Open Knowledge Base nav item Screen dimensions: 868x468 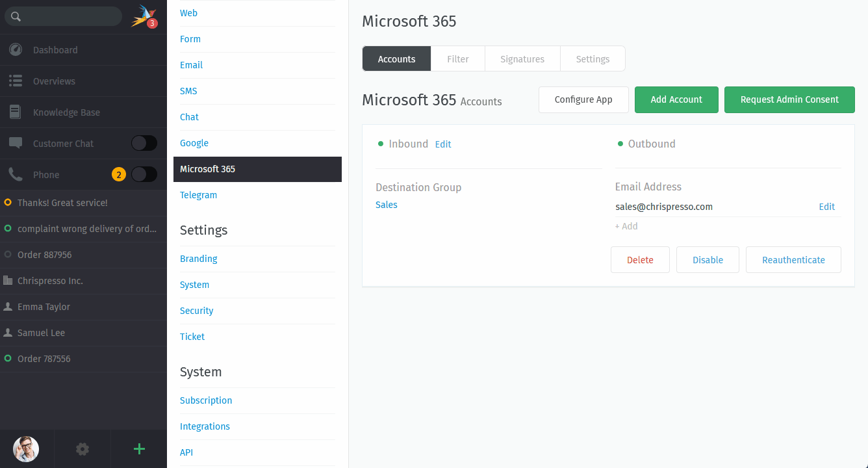click(x=83, y=112)
